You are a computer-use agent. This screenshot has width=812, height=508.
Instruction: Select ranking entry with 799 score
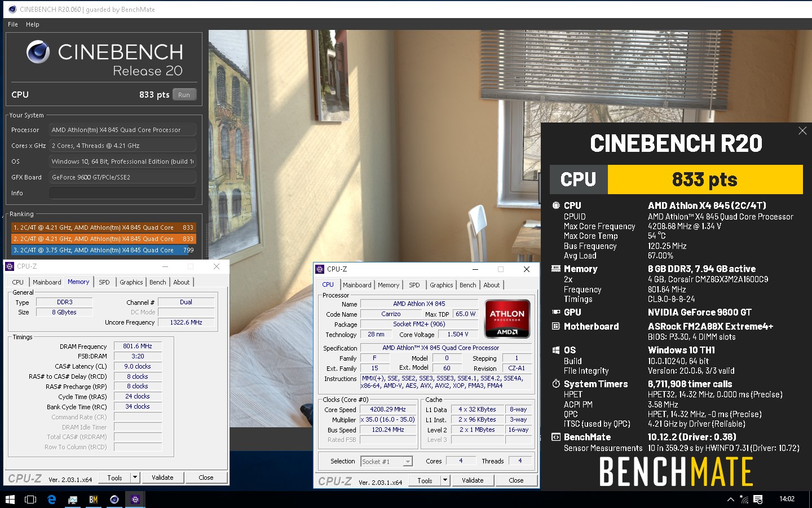tap(104, 250)
